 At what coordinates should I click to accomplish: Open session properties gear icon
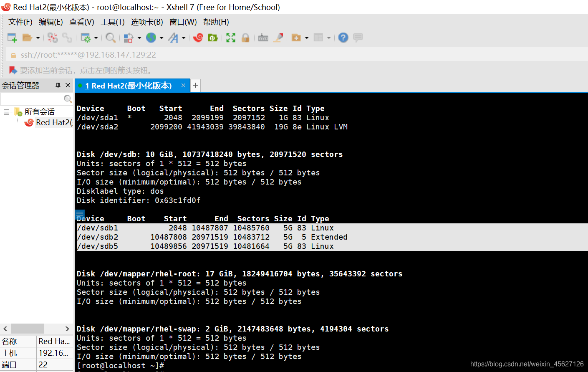click(86, 38)
